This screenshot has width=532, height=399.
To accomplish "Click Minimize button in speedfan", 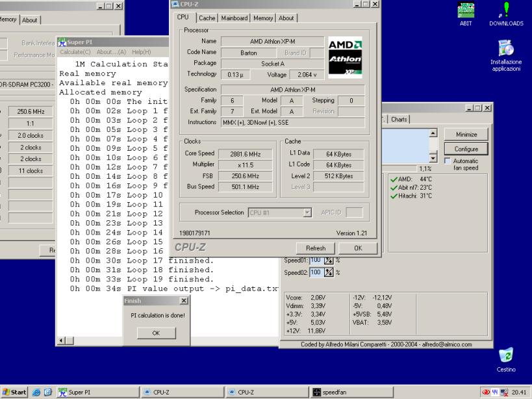I will click(x=466, y=135).
